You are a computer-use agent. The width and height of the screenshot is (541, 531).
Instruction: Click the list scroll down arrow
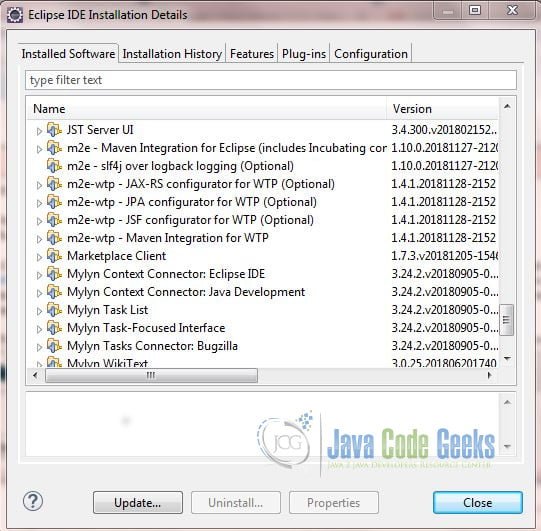(x=507, y=359)
